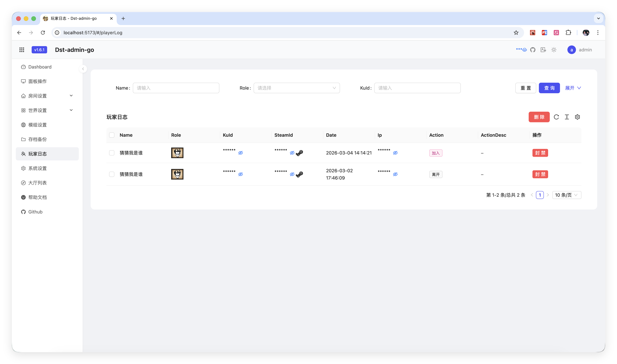Open new browser tab
Screen dimensions: 617x364
pyautogui.click(x=123, y=18)
